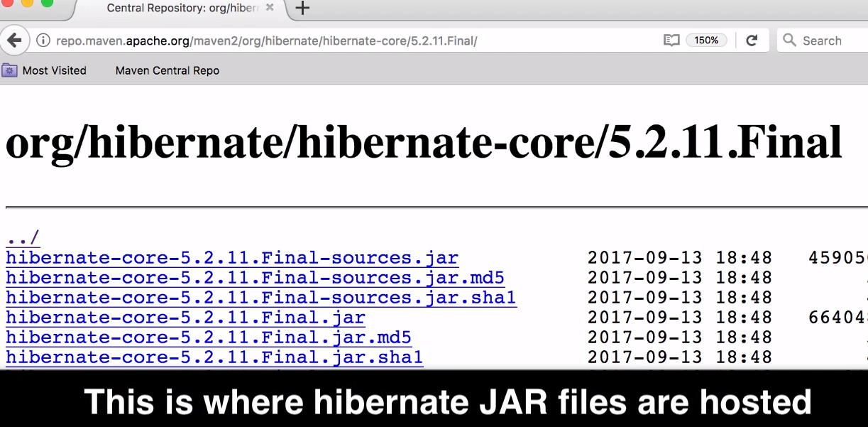Reload the page with refresh icon

coord(752,40)
